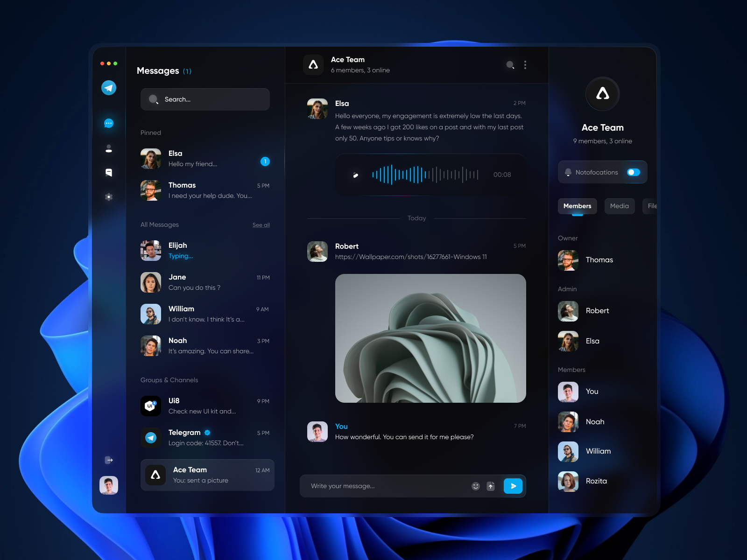This screenshot has height=560, width=747.
Task: Open the Telegram verified channel
Action: [205, 438]
